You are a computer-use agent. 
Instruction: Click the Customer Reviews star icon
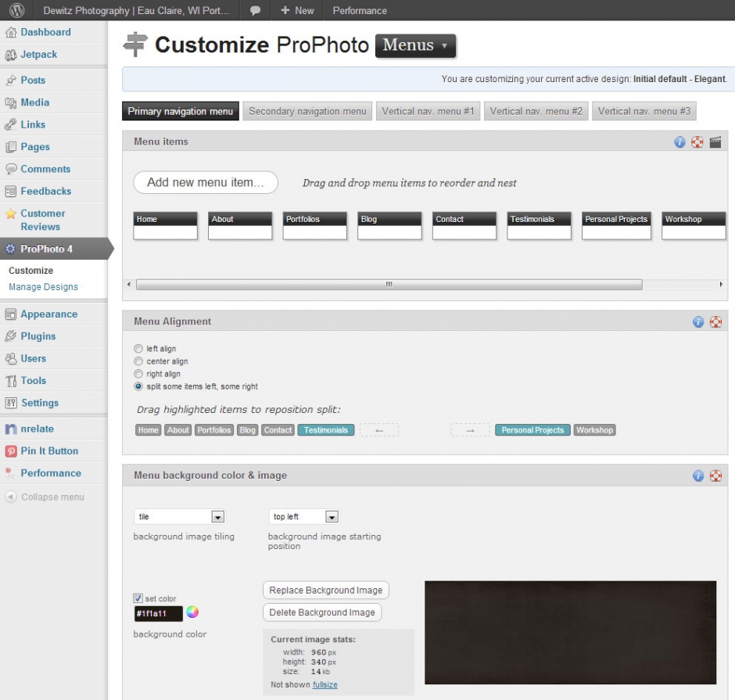tap(11, 214)
